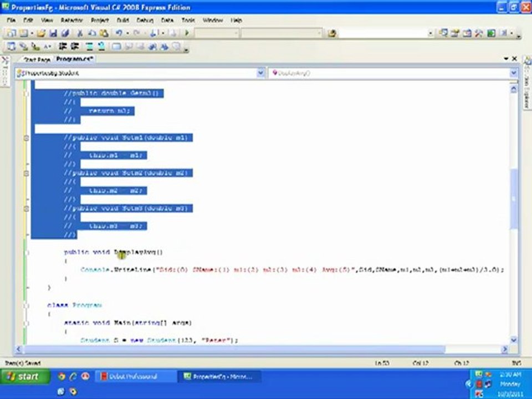Open the Refactor menu
The width and height of the screenshot is (532, 399).
(71, 21)
